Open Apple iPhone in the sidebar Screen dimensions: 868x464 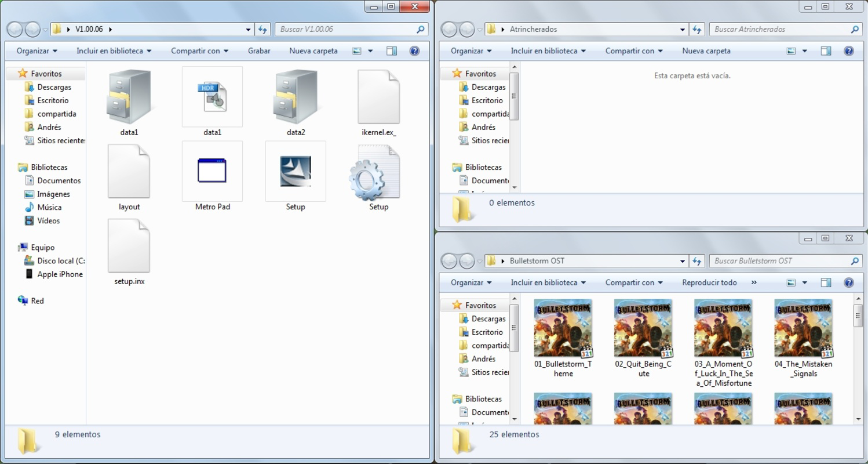(x=60, y=274)
